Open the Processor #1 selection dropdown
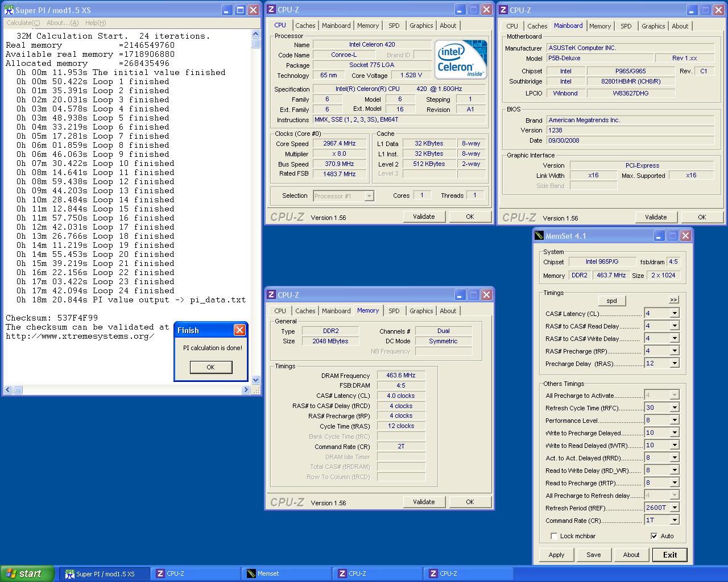This screenshot has height=582, width=728. [x=369, y=196]
